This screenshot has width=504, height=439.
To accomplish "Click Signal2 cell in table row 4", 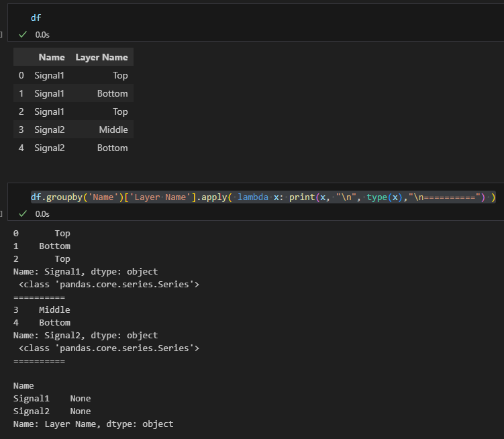I will [x=50, y=148].
